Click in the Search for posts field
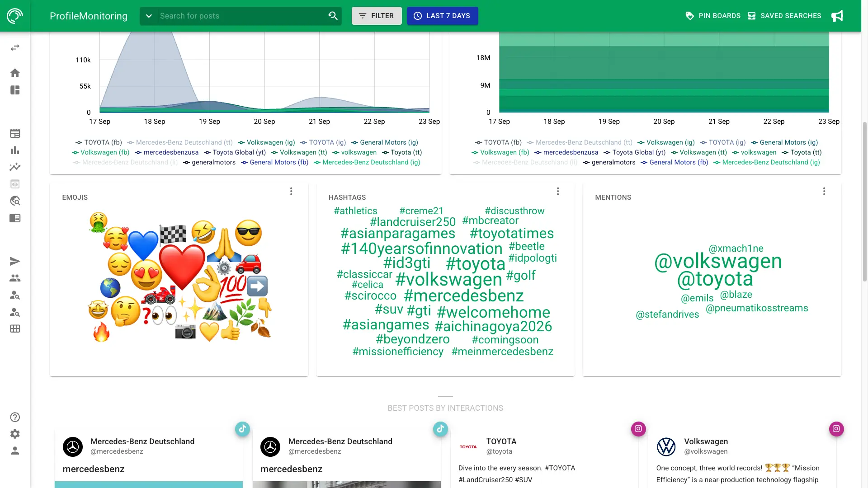Image resolution: width=868 pixels, height=488 pixels. point(242,16)
